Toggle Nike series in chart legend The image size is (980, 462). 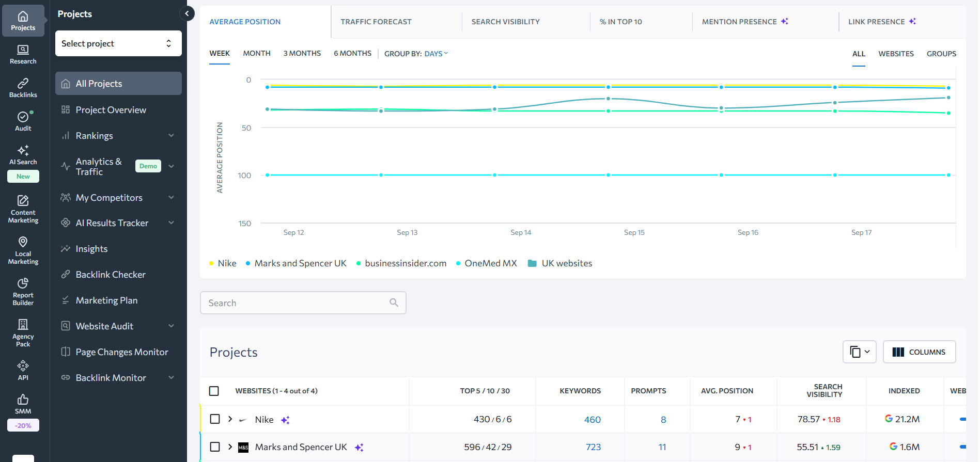[x=223, y=263]
